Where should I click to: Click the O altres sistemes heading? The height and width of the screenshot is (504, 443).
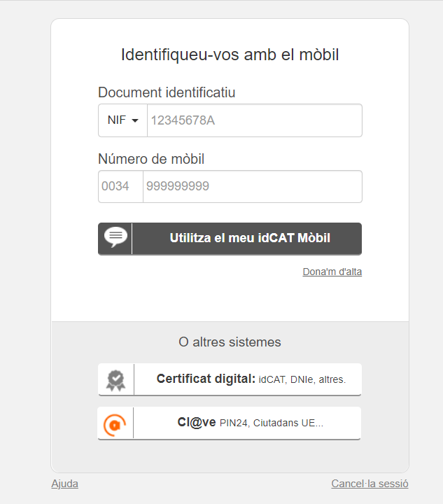pos(230,342)
